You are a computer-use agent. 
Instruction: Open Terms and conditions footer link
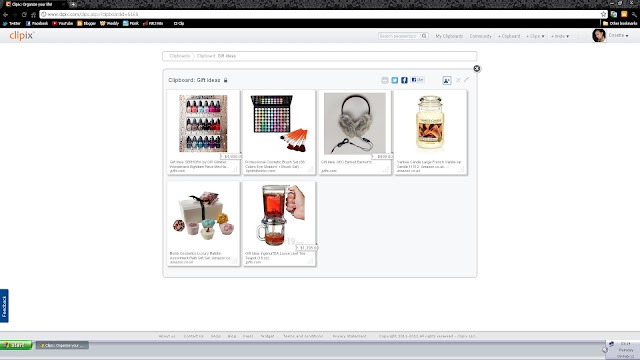tap(303, 336)
